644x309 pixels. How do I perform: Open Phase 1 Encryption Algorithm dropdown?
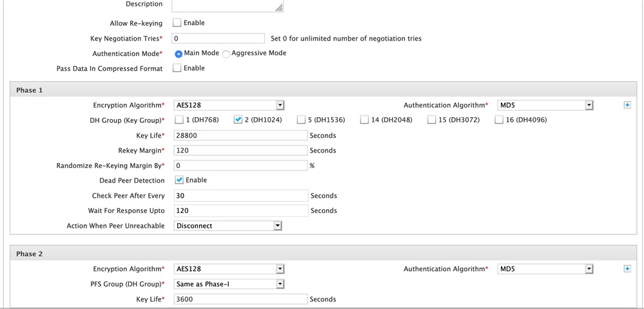click(x=229, y=106)
